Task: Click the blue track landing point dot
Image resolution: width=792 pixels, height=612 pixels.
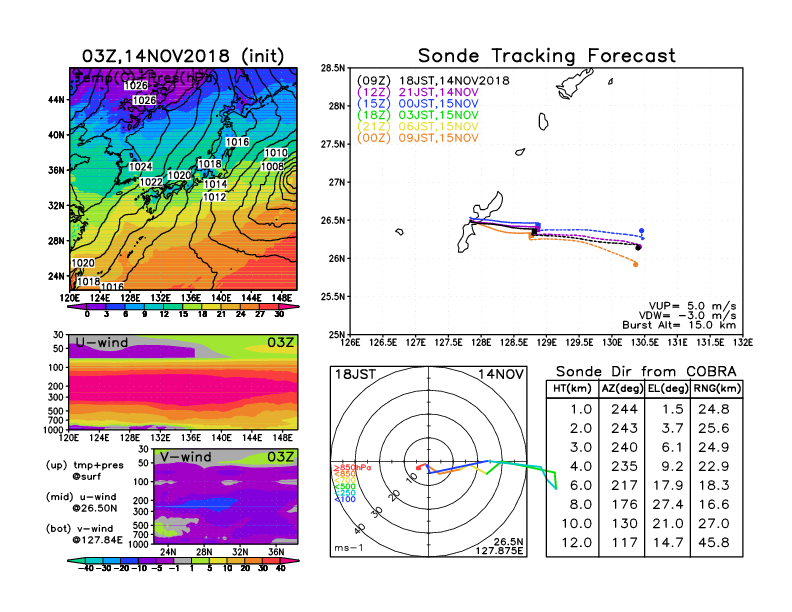Action: click(641, 231)
